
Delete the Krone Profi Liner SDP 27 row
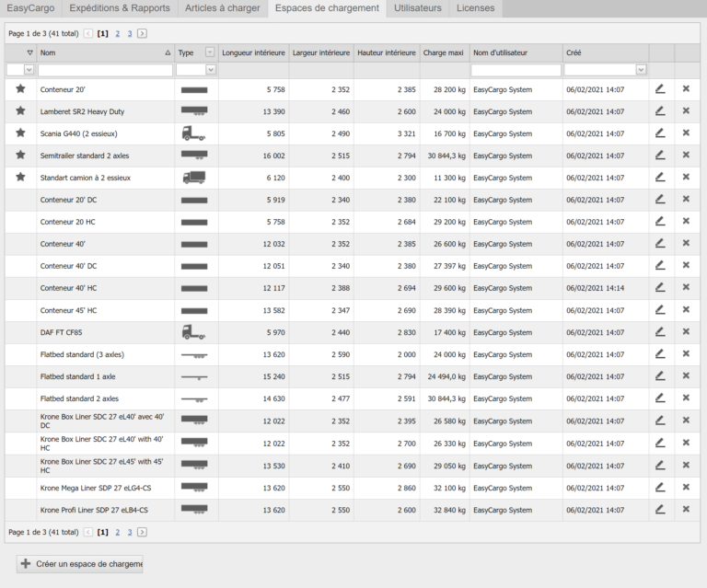point(686,510)
